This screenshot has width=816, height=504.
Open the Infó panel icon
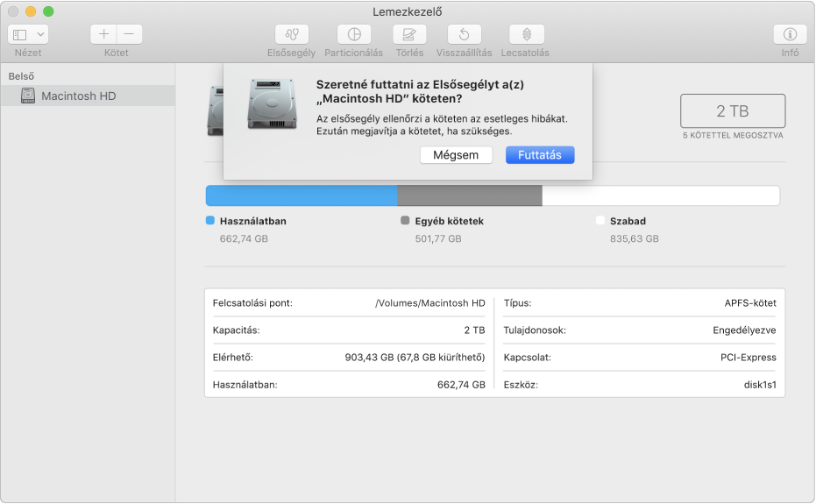pos(790,34)
